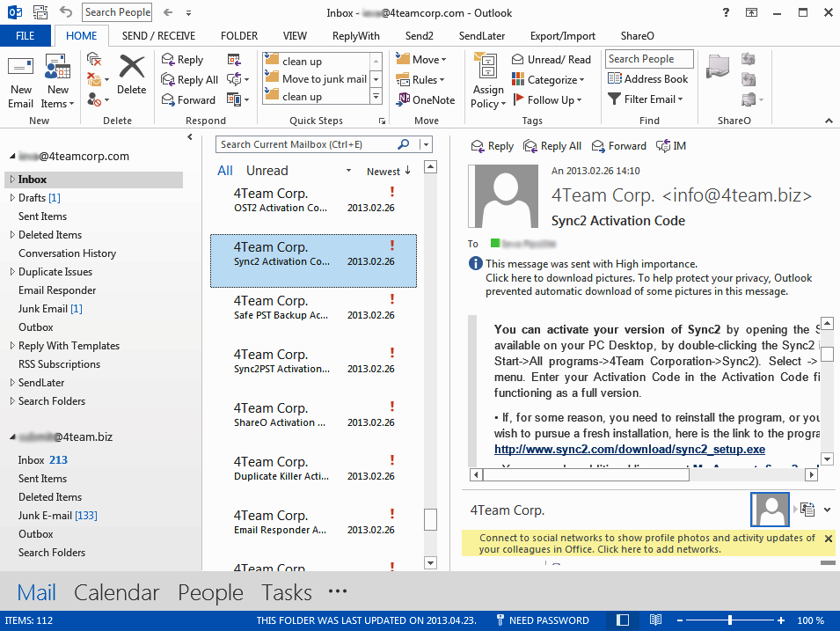The image size is (840, 631).
Task: Click Reply All in the ribbon
Action: click(190, 80)
